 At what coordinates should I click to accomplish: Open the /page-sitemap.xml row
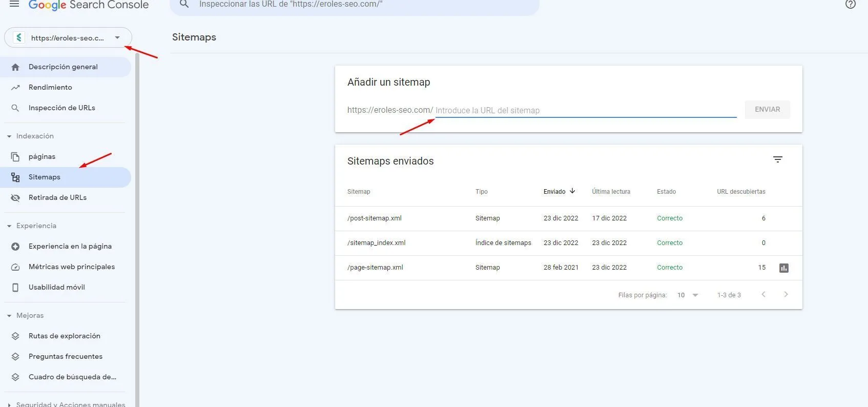[x=569, y=268]
